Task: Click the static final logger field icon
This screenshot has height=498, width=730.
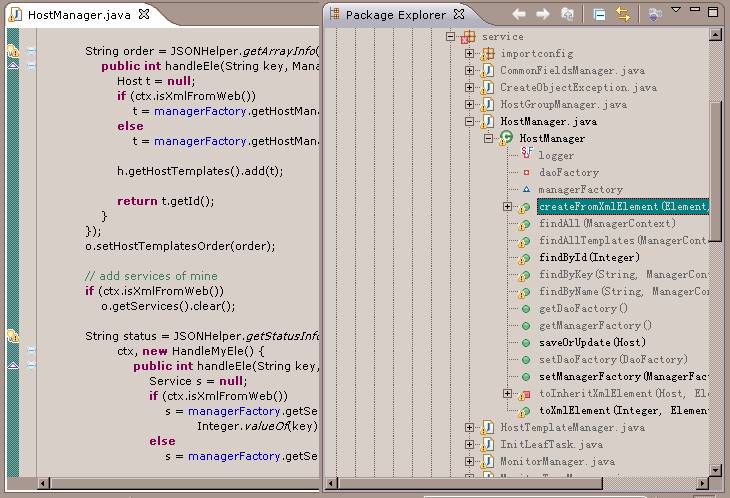Action: pos(527,153)
